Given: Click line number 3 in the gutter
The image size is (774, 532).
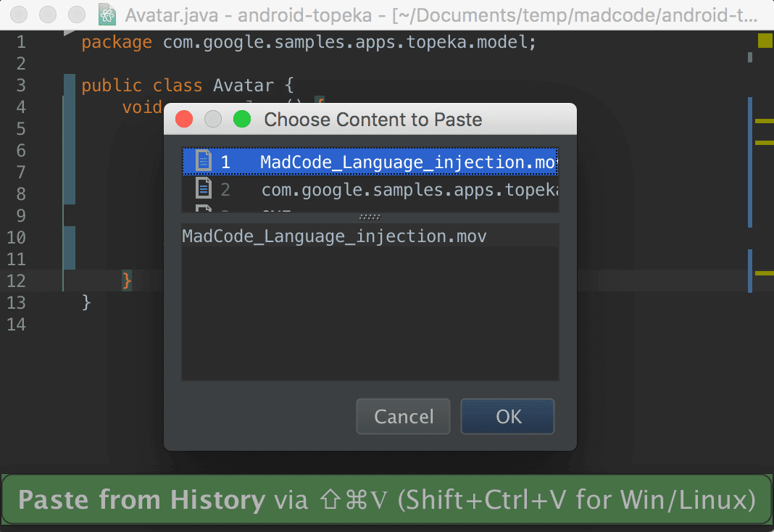Looking at the screenshot, I should tap(21, 86).
